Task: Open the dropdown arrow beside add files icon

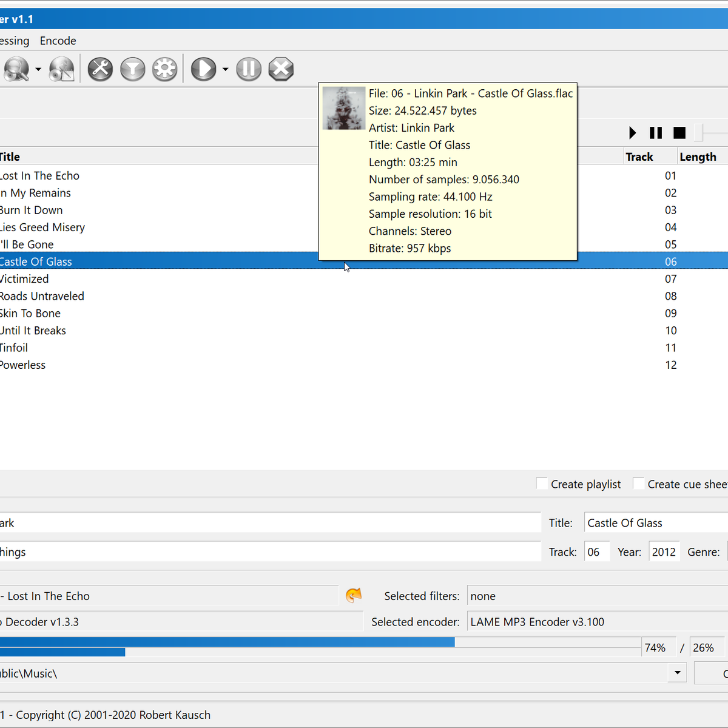Action: (38, 70)
